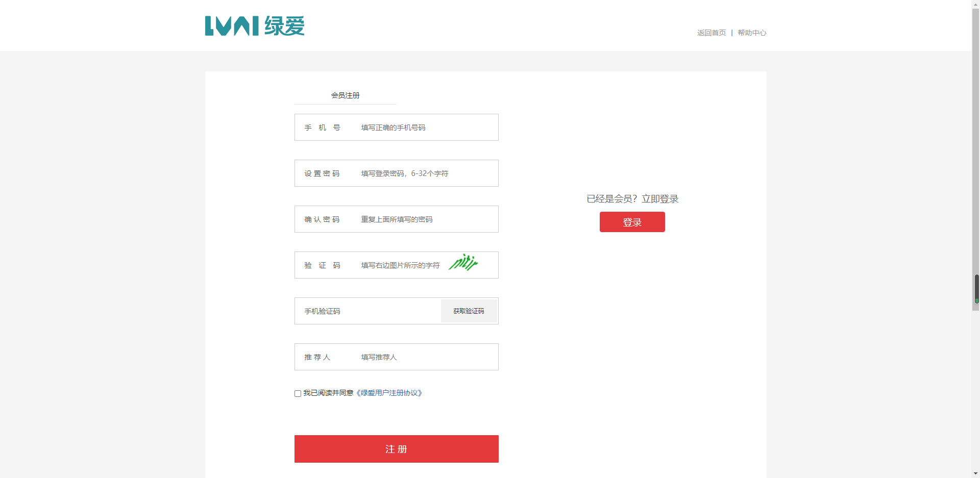Select the 会员注册 tab
Screen dimensions: 980x478
(x=345, y=95)
